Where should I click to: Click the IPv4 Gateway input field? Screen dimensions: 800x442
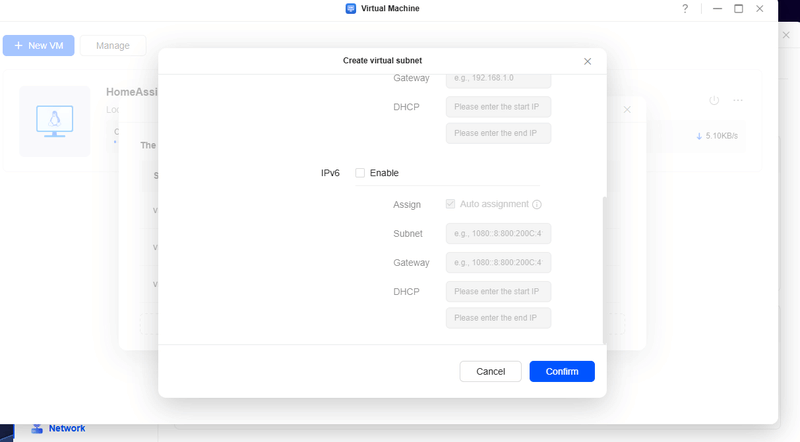[498, 78]
